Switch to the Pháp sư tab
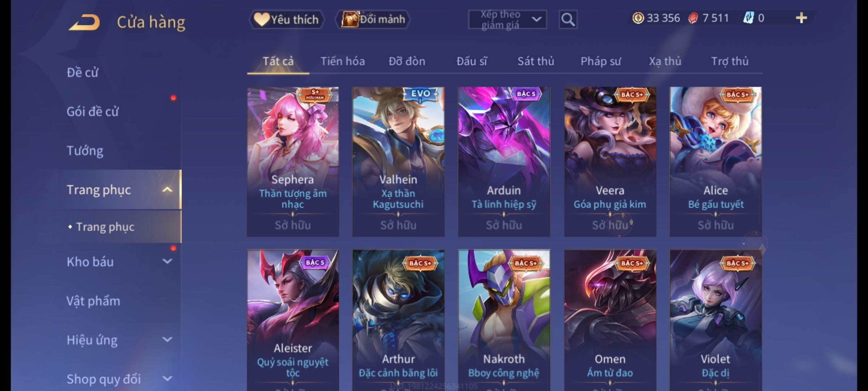The height and width of the screenshot is (391, 868). coord(600,61)
